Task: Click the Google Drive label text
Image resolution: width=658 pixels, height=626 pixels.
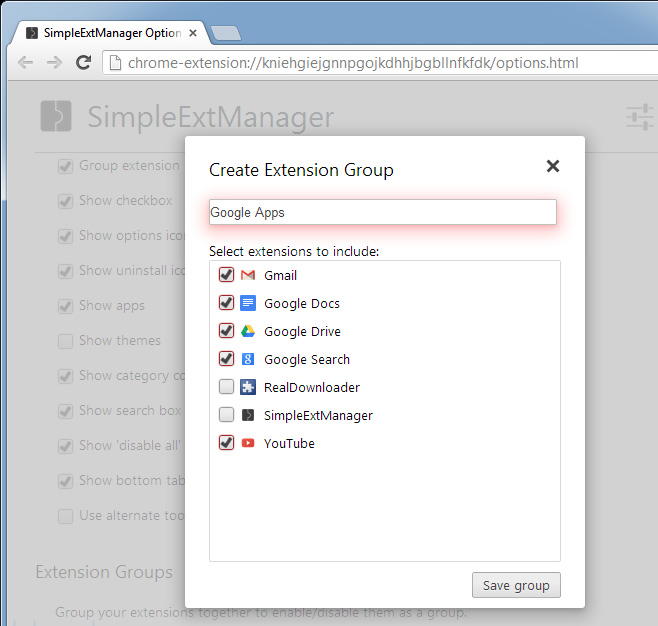Action: point(302,331)
